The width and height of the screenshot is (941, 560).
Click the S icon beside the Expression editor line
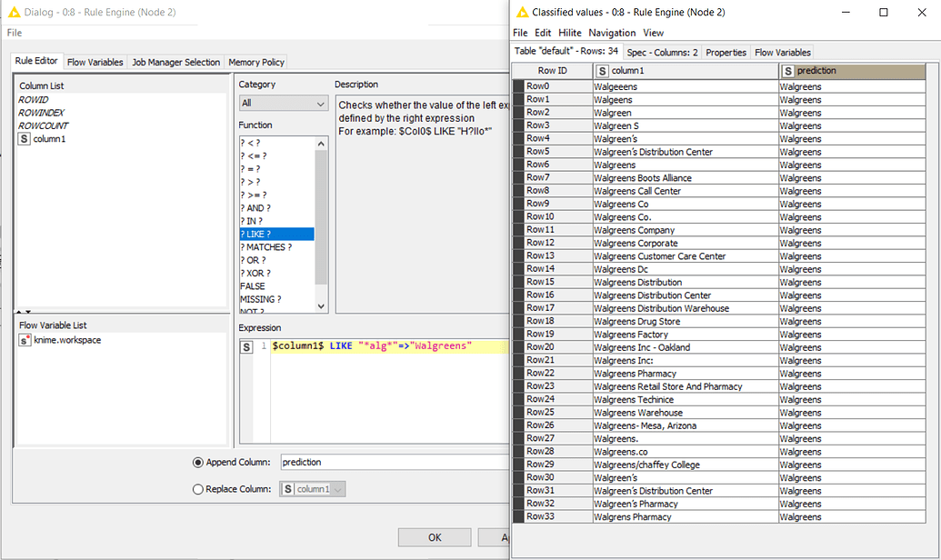coord(245,345)
